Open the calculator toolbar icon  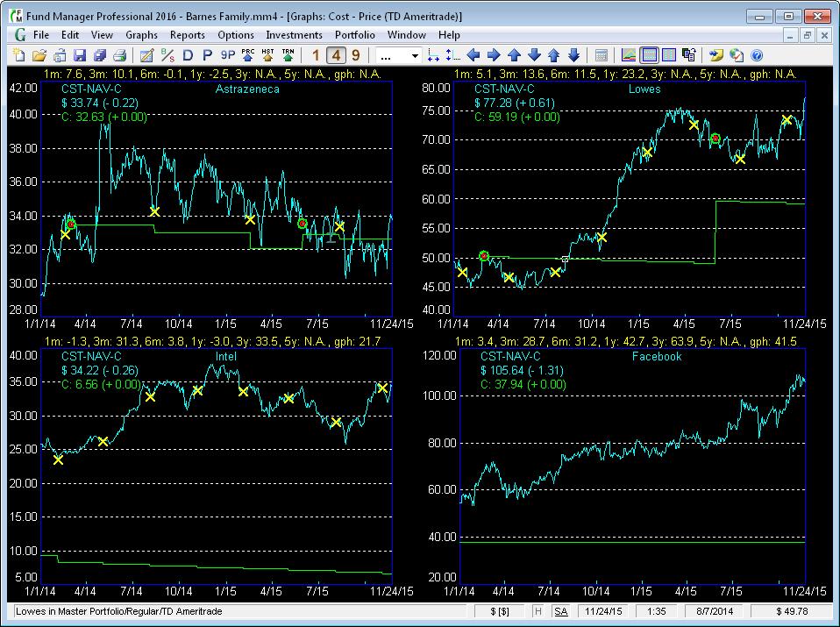point(602,55)
